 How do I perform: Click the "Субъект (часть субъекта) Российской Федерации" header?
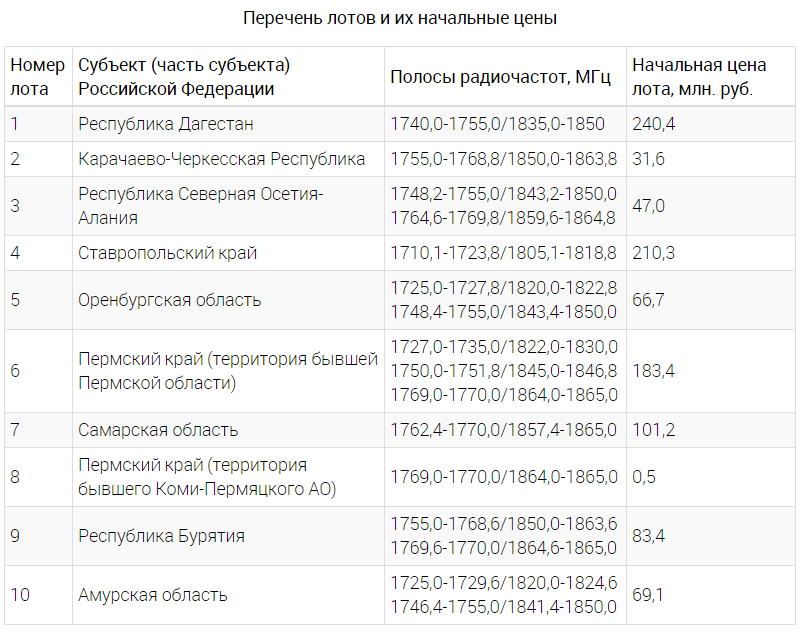point(184,77)
